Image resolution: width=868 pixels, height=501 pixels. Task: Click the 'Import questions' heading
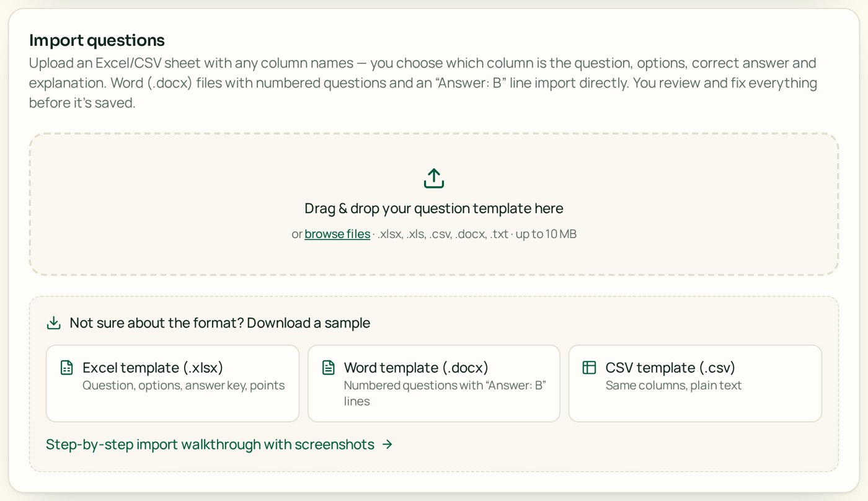97,40
